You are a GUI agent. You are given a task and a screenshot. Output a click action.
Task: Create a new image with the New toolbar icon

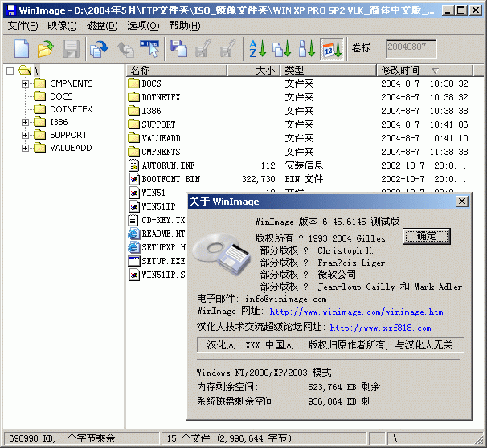(22, 49)
